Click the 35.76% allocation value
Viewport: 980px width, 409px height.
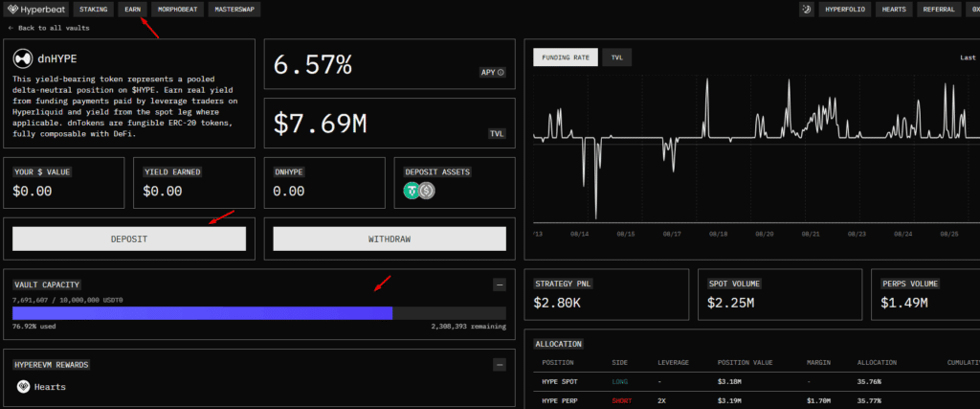869,381
